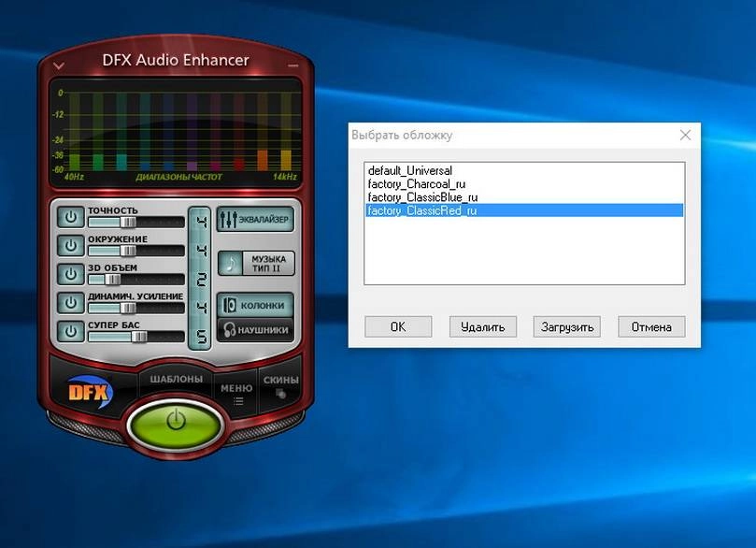Toggle the 3D Объем power button
Image resolution: width=756 pixels, height=548 pixels.
[x=71, y=274]
